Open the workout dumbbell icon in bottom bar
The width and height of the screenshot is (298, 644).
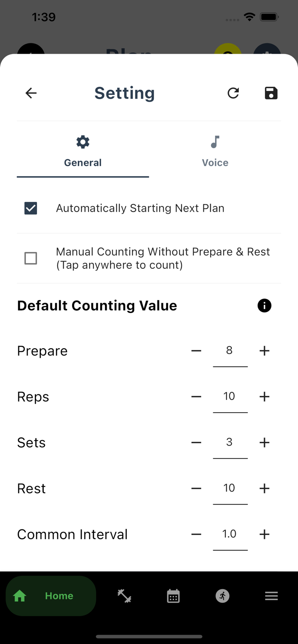coord(124,595)
